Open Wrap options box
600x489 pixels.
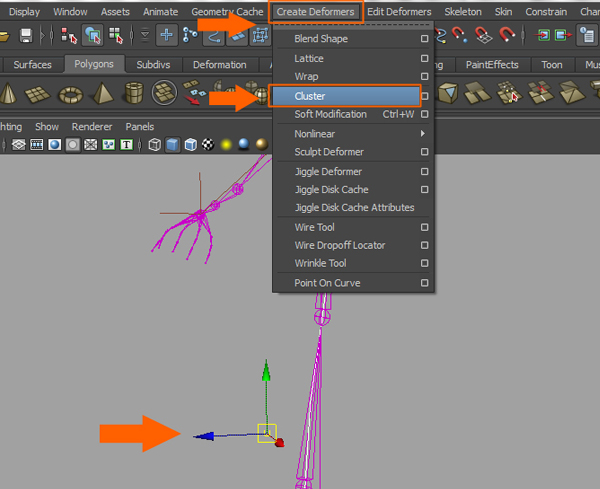(424, 77)
